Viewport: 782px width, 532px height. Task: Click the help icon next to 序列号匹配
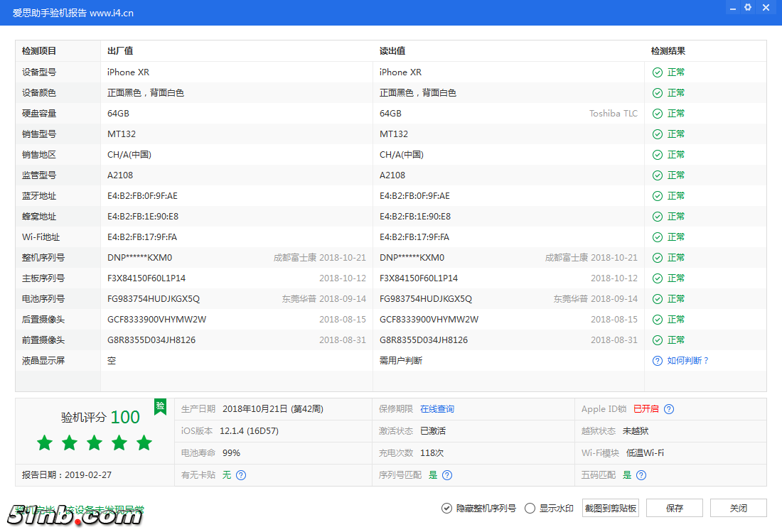pos(446,474)
